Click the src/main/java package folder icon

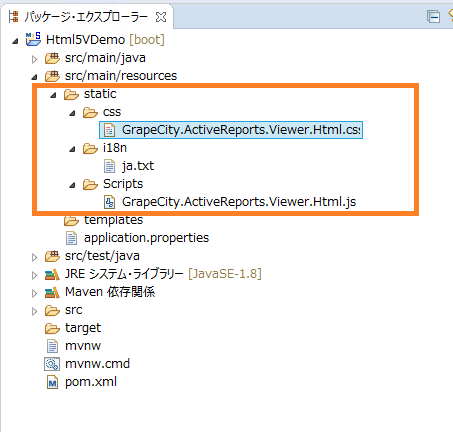[x=52, y=58]
